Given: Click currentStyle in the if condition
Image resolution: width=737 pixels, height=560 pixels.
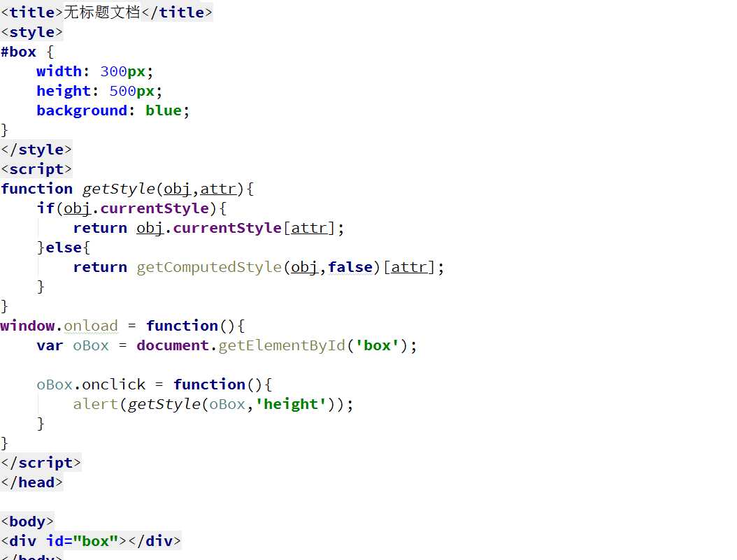Looking at the screenshot, I should click(x=155, y=208).
